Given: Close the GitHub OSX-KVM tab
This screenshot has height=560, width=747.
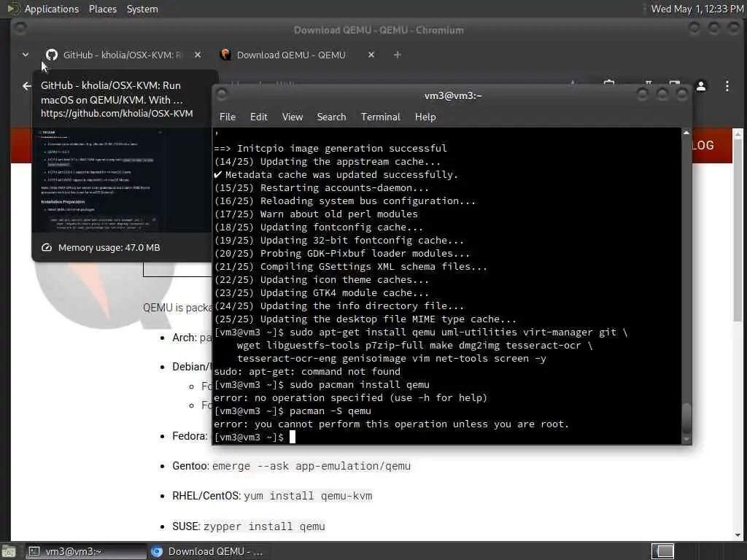Looking at the screenshot, I should coord(198,55).
